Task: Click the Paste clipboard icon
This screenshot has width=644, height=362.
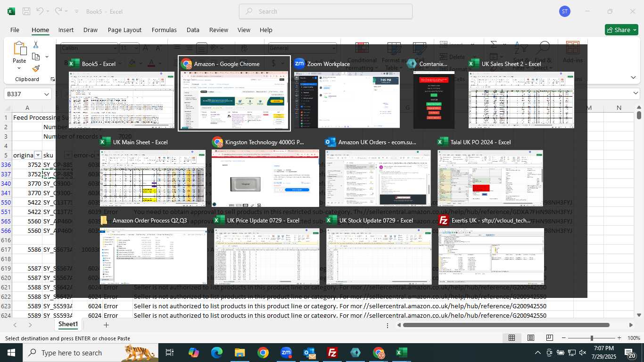Action: point(19,49)
